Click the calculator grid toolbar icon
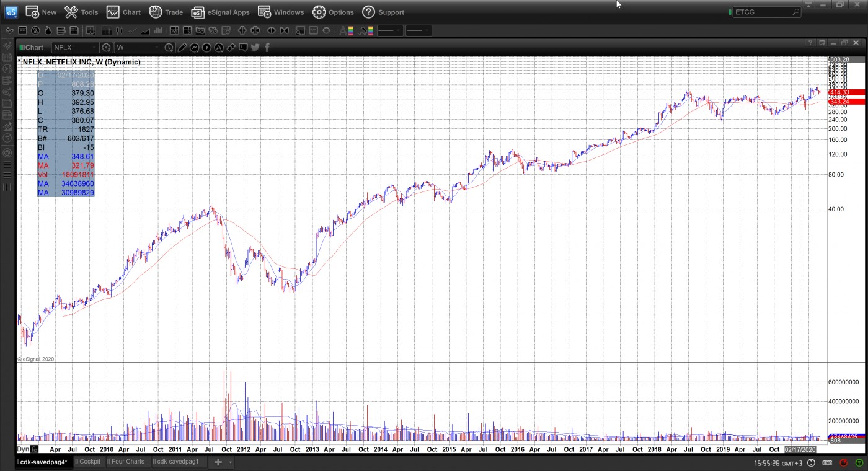 click(x=22, y=30)
